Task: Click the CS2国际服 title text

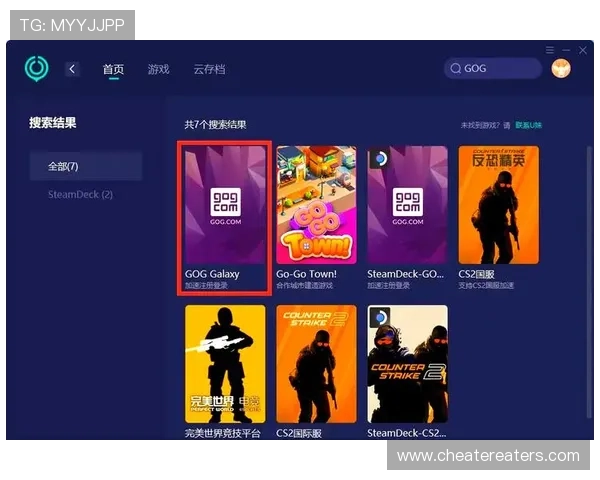Action: (299, 433)
